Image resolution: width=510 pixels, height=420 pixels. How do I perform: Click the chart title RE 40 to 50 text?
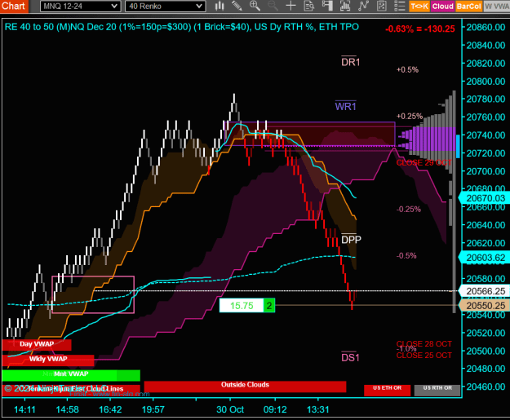pos(181,27)
